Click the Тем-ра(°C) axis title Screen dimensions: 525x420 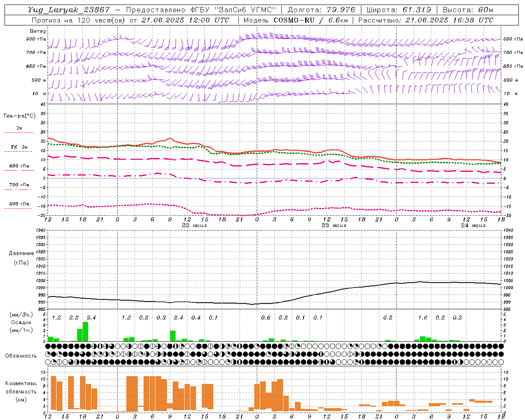[x=19, y=116]
